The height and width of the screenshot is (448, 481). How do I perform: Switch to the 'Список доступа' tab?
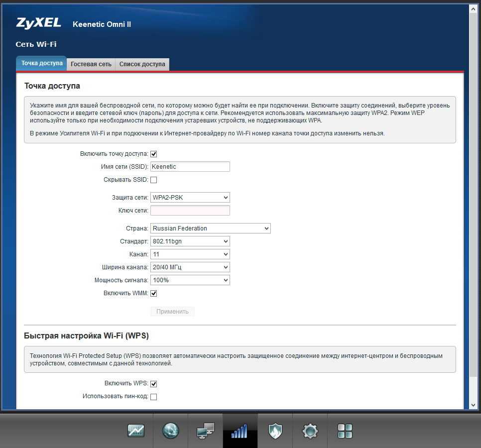142,64
